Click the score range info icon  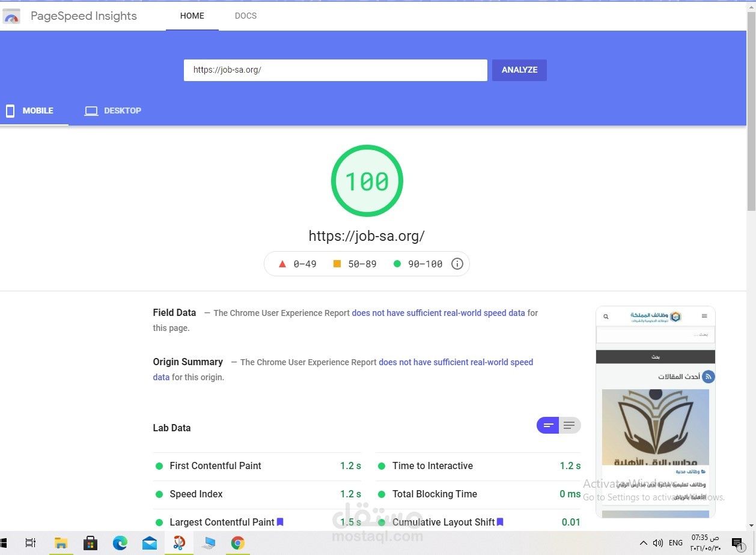457,263
